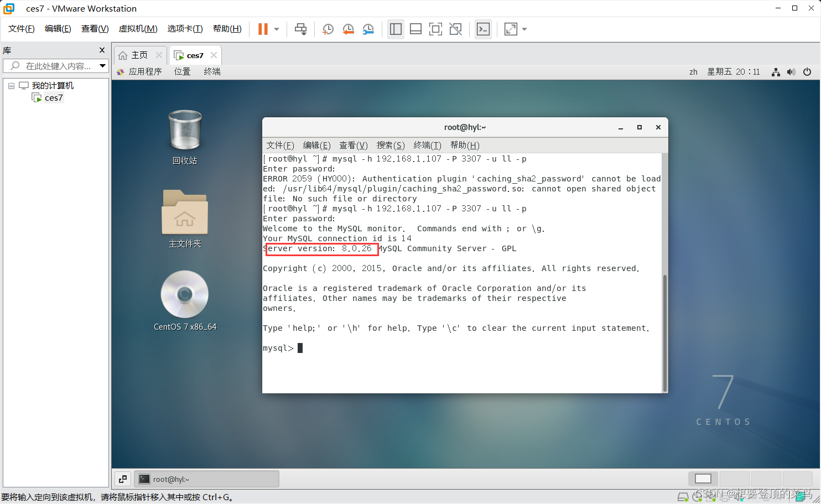Screen dimensions: 821x504
Task: Revert to the previous snapshot
Action: click(x=348, y=29)
